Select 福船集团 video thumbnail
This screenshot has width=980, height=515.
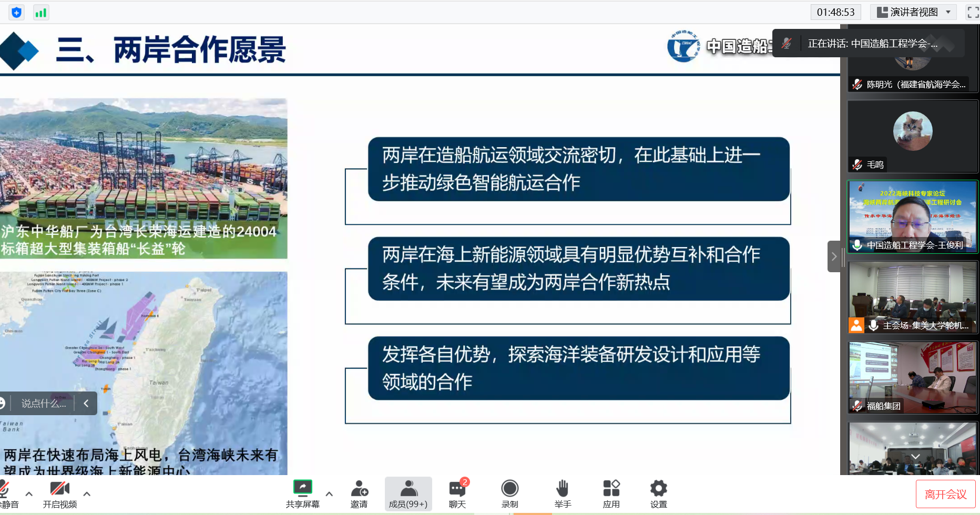(913, 377)
